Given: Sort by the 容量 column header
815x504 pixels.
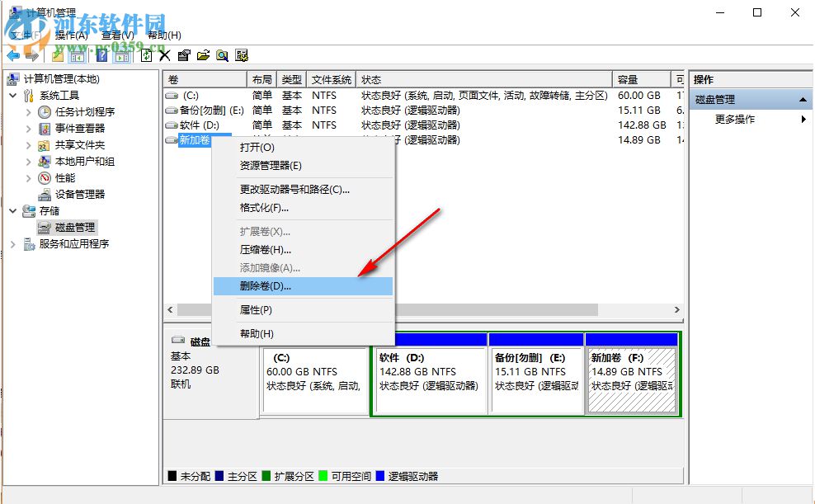Looking at the screenshot, I should click(642, 79).
